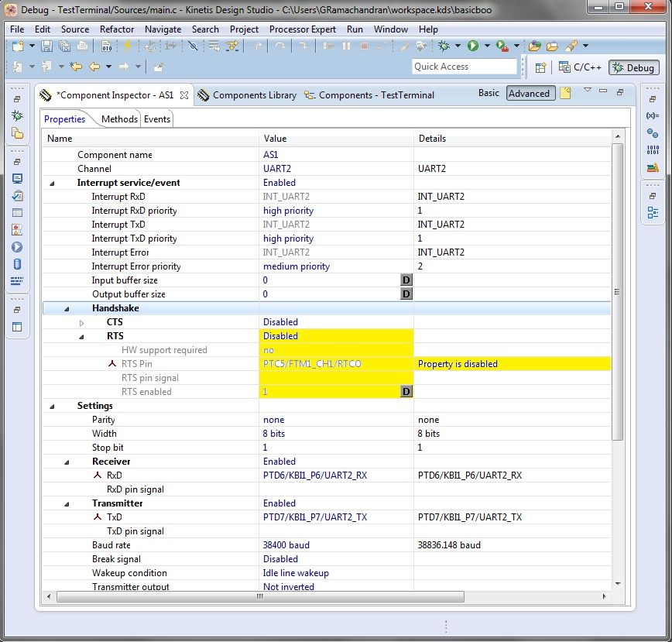Click the Save icon in toolbar
Screen dimensions: 672x642
coord(46,46)
